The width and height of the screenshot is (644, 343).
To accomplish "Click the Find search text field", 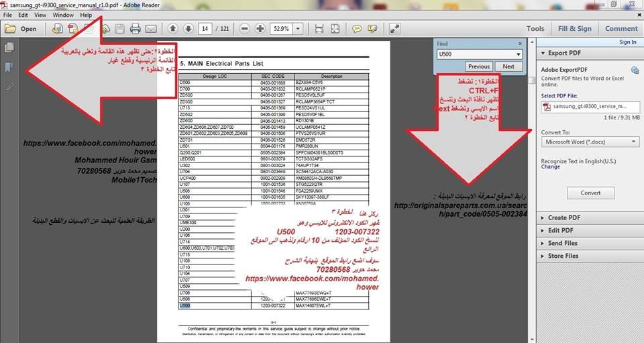I will pyautogui.click(x=475, y=54).
